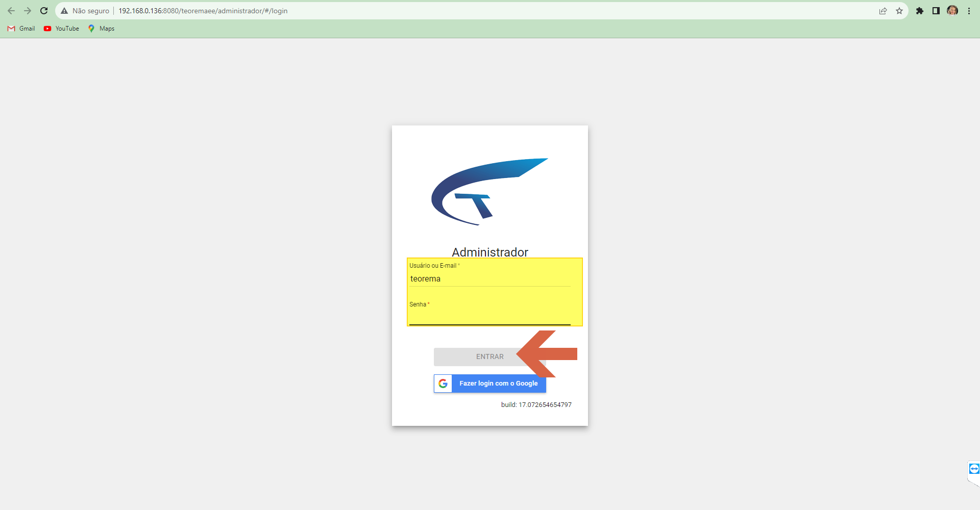
Task: Click Fazer login com o Google button
Action: pyautogui.click(x=490, y=384)
